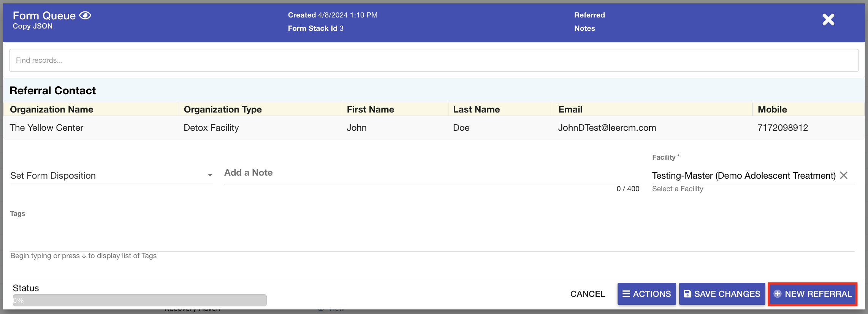Click into the Add a Note field
This screenshot has width=868, height=314.
[x=432, y=173]
